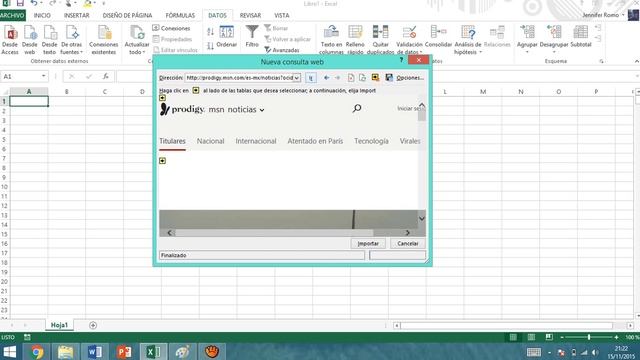This screenshot has height=360, width=640.
Task: Click Desagrupar outline icon
Action: [x=554, y=39]
